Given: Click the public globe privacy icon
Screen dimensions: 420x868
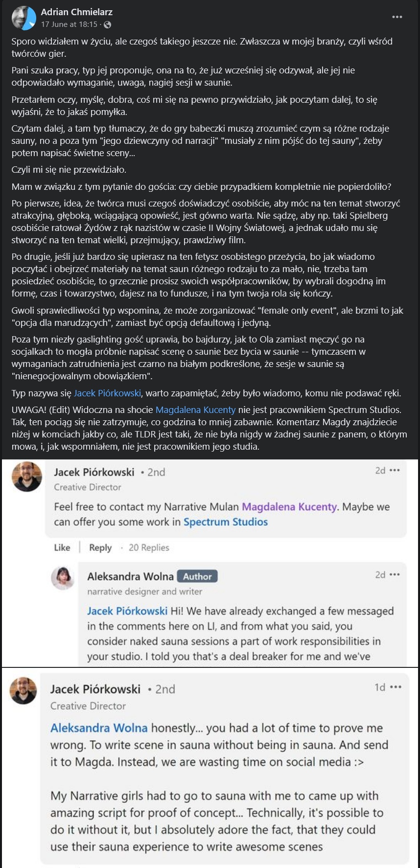Looking at the screenshot, I should pyautogui.click(x=108, y=24).
